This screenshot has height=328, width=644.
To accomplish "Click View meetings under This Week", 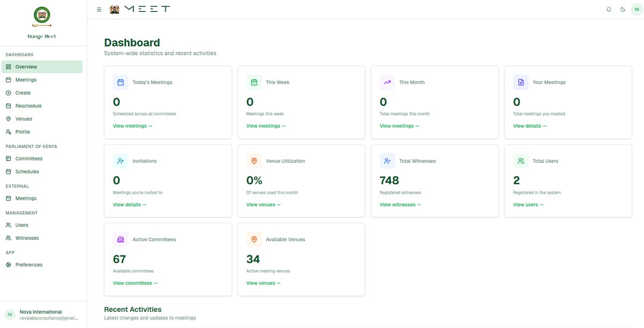I will pos(266,126).
